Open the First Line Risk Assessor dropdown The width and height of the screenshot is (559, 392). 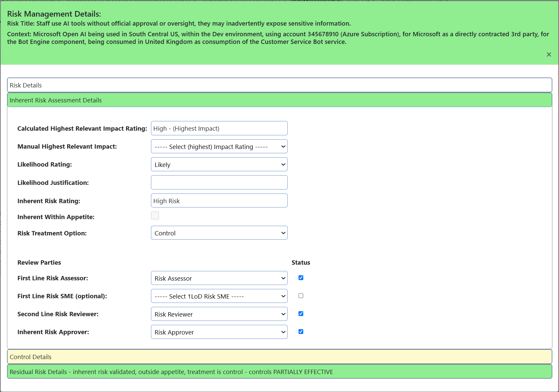click(219, 278)
